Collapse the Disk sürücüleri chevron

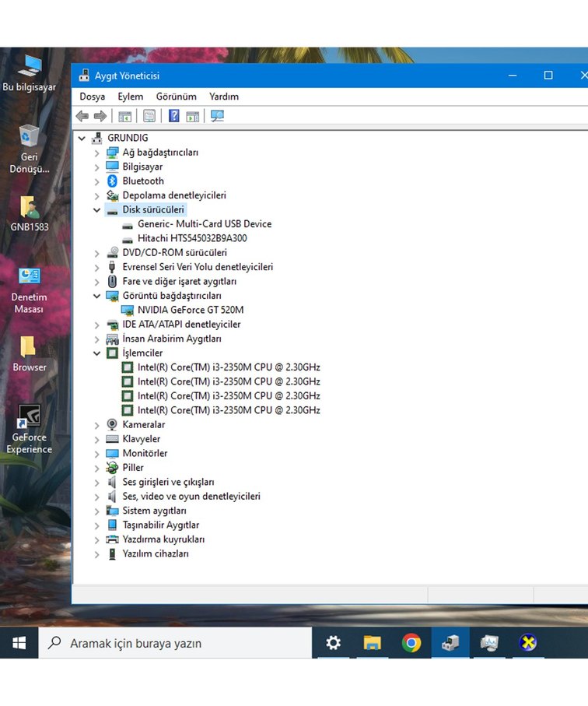pos(96,210)
